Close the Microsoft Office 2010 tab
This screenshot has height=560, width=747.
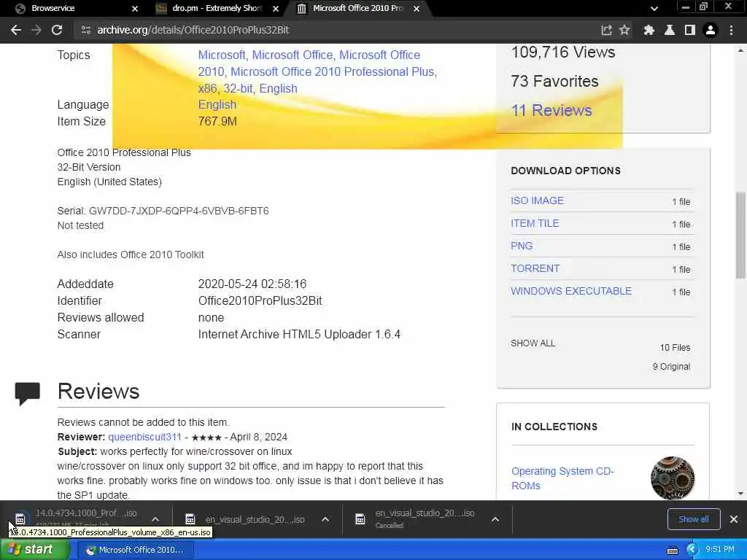point(417,9)
